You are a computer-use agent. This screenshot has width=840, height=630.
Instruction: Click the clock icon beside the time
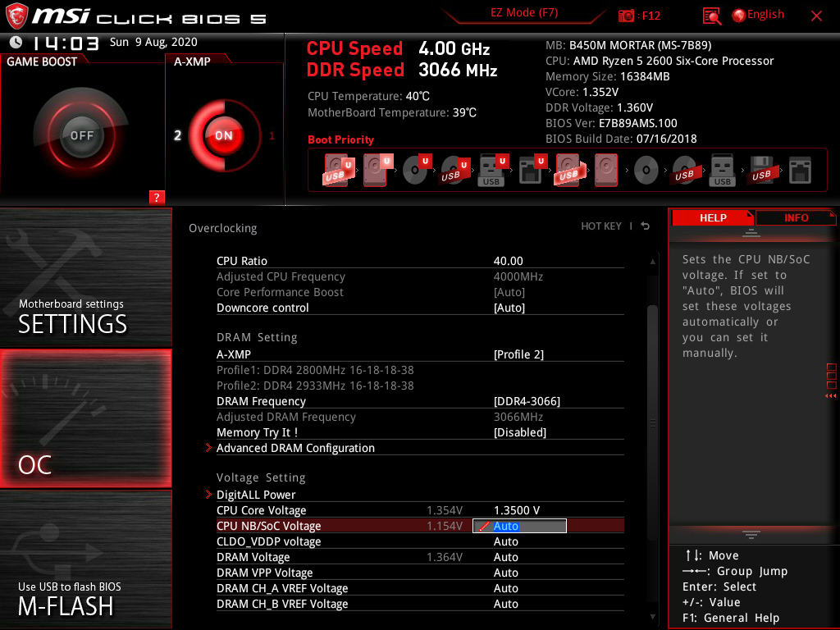(x=16, y=42)
